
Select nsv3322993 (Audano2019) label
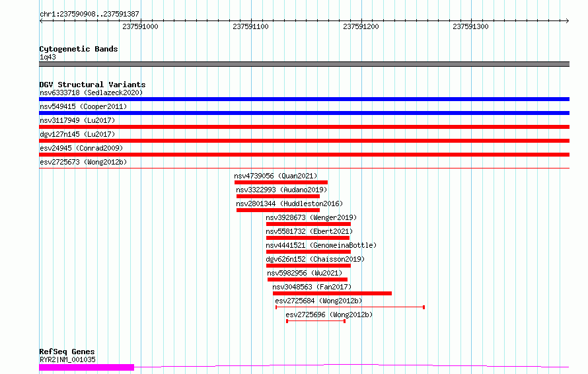click(281, 190)
